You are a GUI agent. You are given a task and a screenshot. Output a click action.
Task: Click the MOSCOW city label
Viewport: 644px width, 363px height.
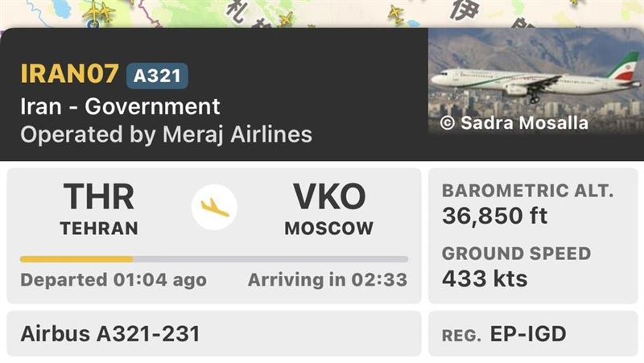[x=328, y=229]
